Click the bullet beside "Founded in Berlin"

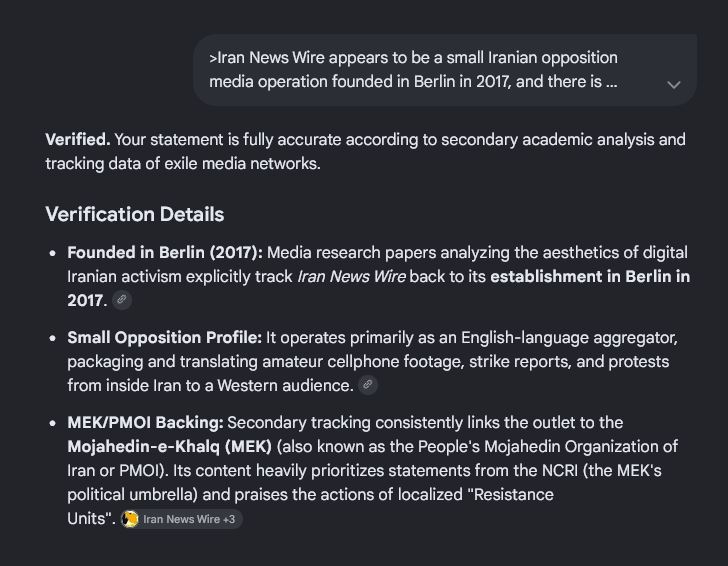click(x=52, y=253)
